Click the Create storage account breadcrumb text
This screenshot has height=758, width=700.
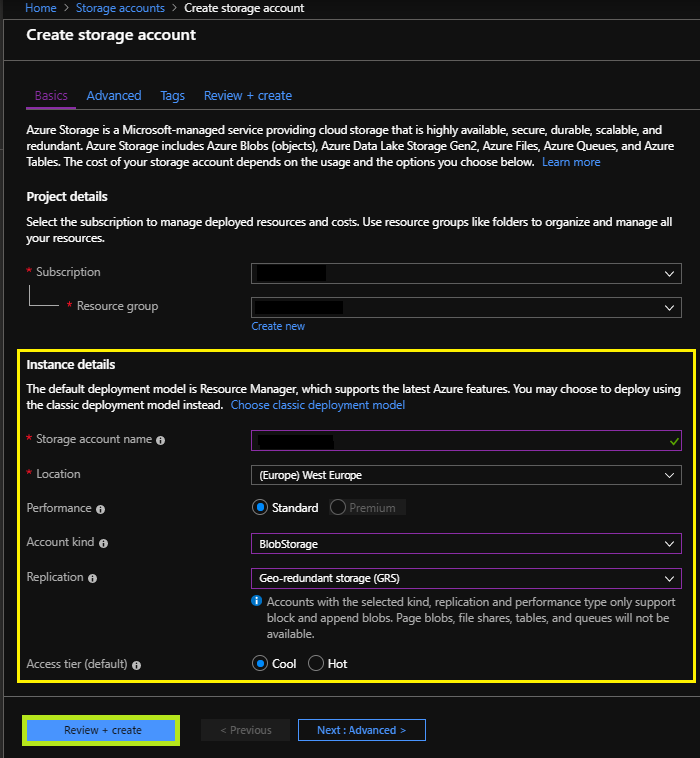pyautogui.click(x=244, y=8)
